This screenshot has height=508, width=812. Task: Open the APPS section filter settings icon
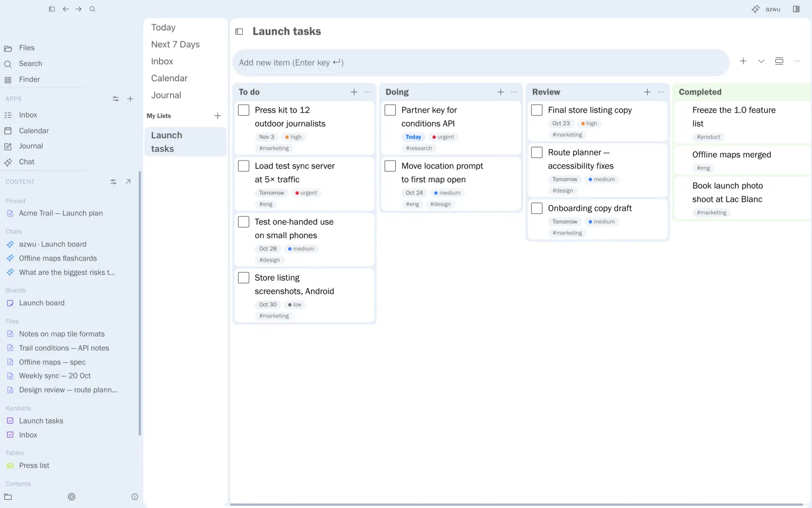[116, 99]
